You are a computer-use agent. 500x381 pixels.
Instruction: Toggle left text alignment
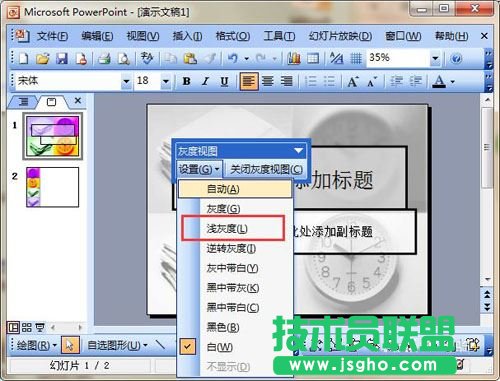[249, 81]
